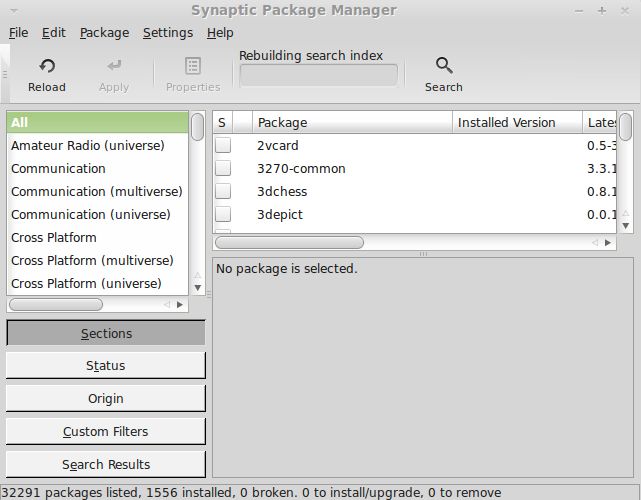Mark the 3270-common package checkbox
This screenshot has width=641, height=500.
pyautogui.click(x=223, y=168)
